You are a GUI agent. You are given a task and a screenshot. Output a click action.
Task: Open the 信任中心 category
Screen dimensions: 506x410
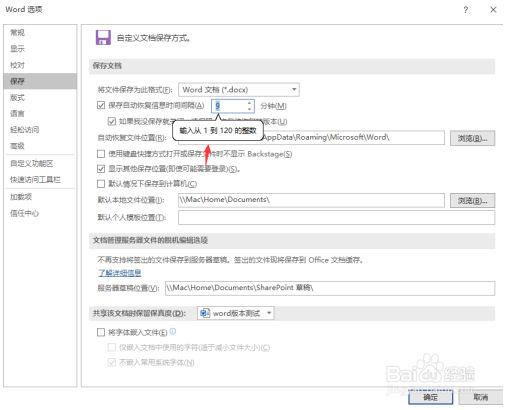click(x=24, y=213)
